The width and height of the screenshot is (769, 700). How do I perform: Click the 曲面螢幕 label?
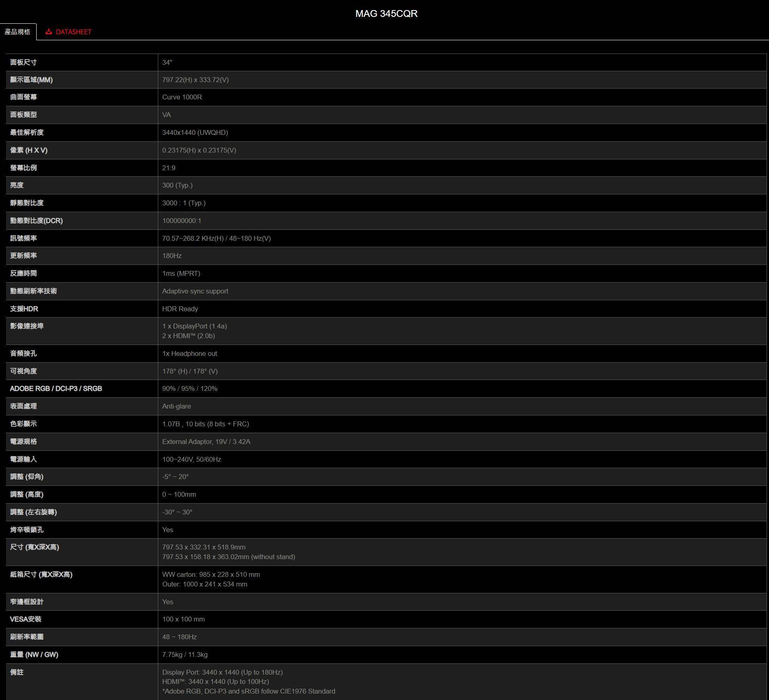coord(23,97)
